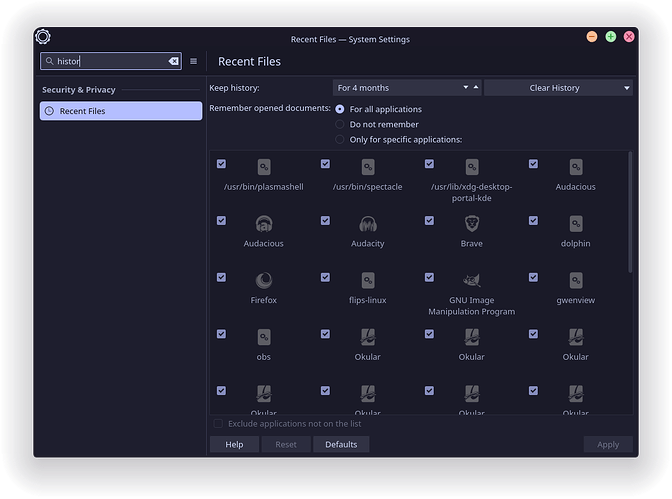The image size is (672, 499).
Task: Click the Defaults button
Action: 341,445
